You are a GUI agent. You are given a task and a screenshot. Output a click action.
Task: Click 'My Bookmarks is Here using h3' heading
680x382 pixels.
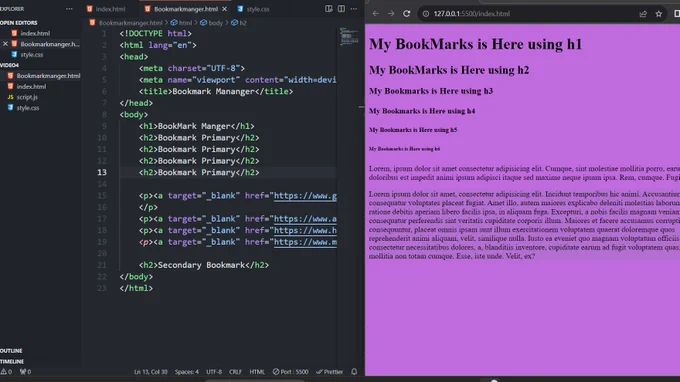point(431,91)
